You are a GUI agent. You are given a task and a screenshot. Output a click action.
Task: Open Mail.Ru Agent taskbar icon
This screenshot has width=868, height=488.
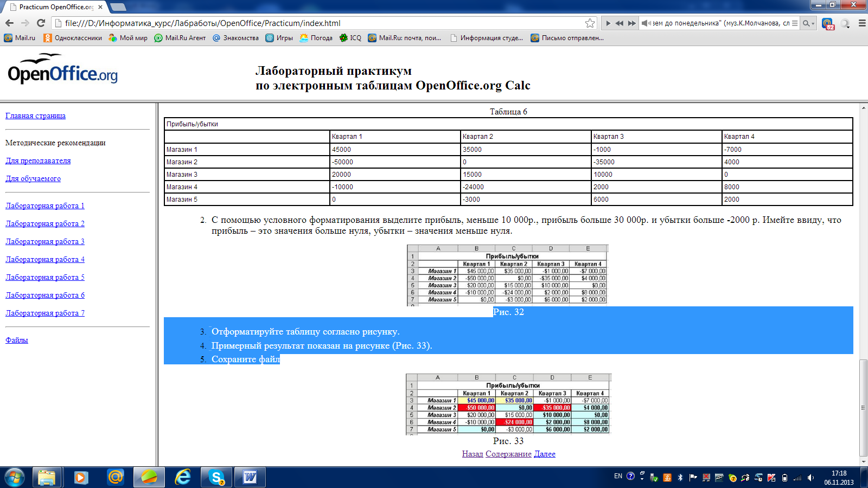click(115, 477)
